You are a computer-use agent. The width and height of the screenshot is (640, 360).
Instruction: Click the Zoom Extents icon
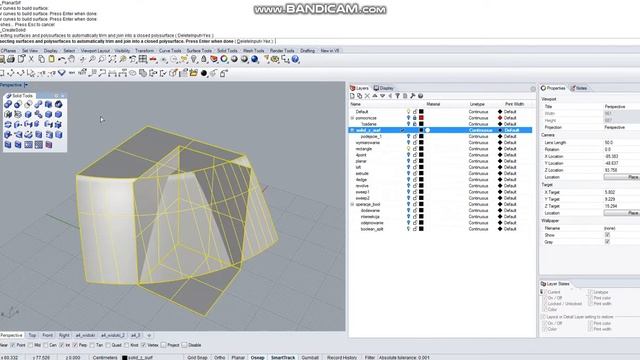point(112,60)
